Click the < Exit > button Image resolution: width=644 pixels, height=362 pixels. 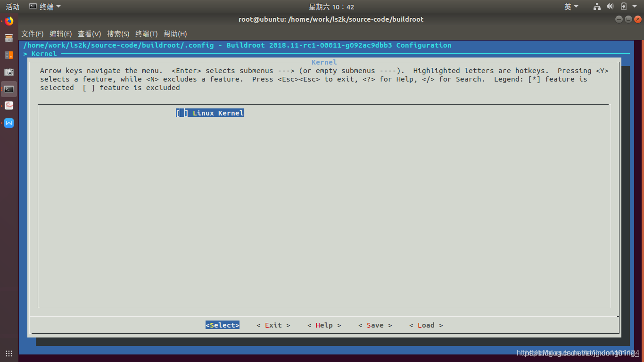273,325
